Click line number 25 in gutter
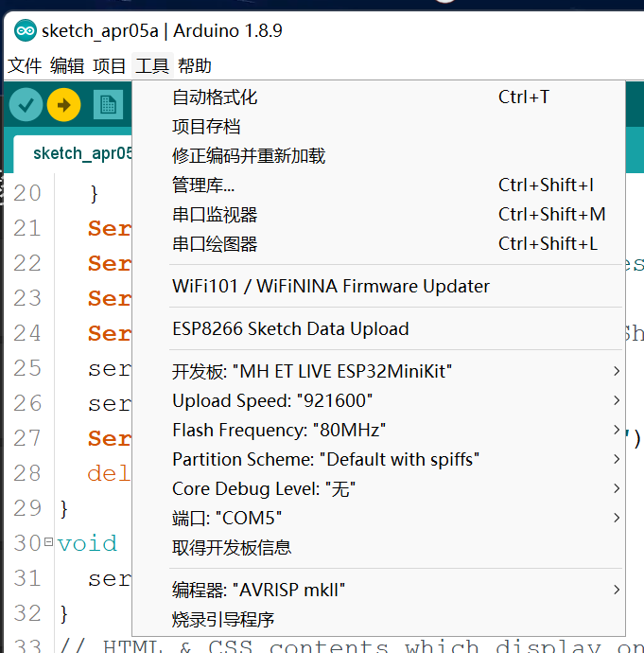 click(x=27, y=368)
